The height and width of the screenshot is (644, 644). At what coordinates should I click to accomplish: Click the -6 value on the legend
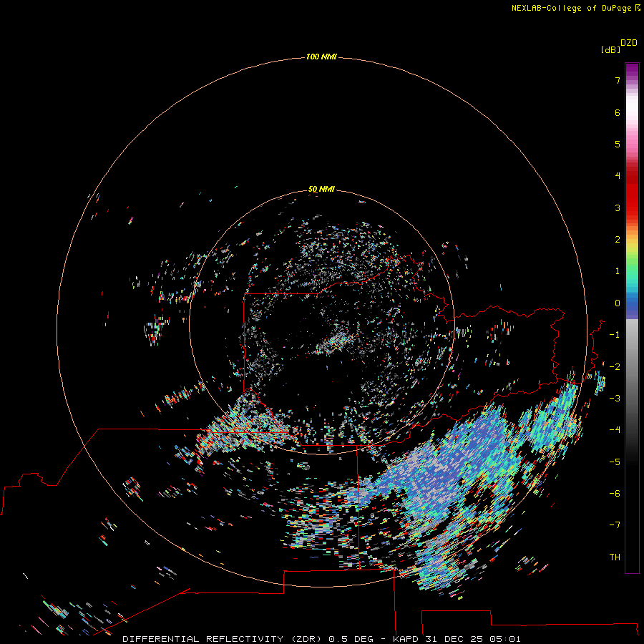pyautogui.click(x=615, y=494)
